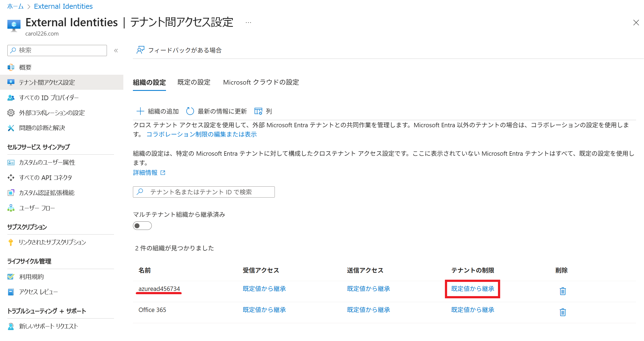Collapse the sidebar with the double chevron

116,50
